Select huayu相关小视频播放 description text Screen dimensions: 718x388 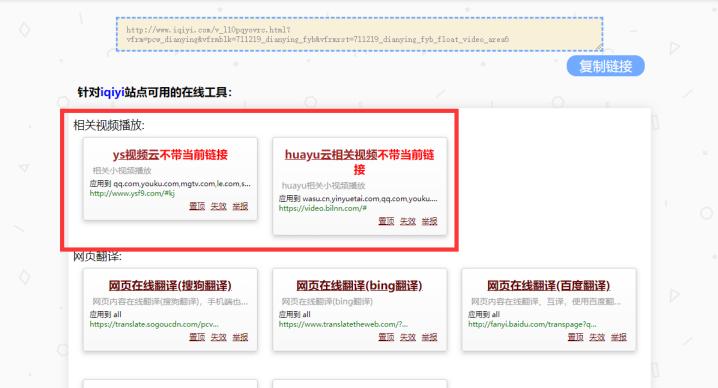coord(323,186)
